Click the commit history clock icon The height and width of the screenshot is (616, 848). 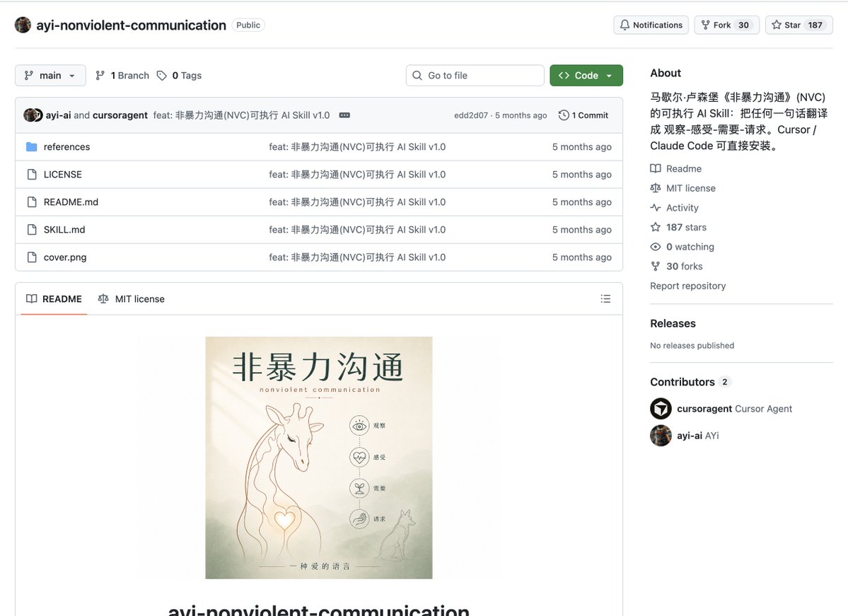coord(564,115)
